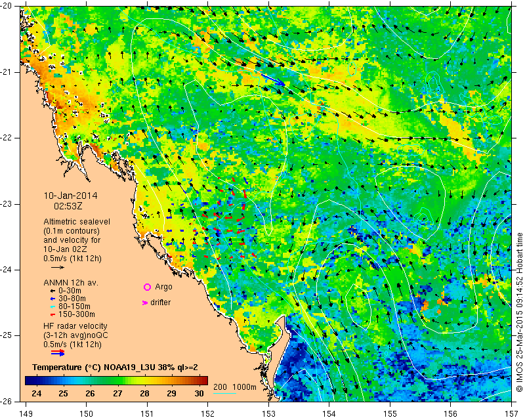
Task: Click the latitude axis label '-24'
Action: (x=7, y=270)
